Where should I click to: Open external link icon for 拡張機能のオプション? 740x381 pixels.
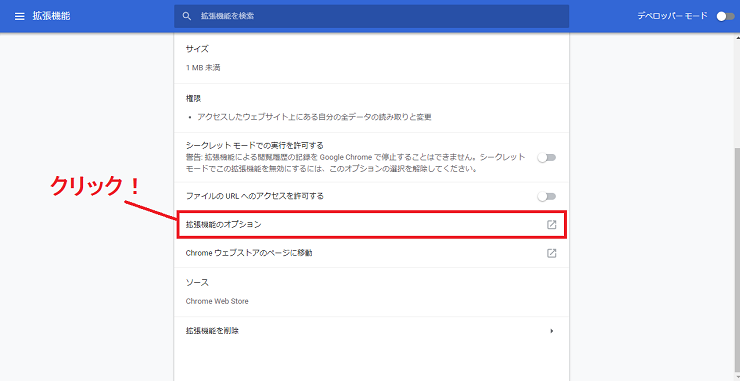[x=551, y=225]
